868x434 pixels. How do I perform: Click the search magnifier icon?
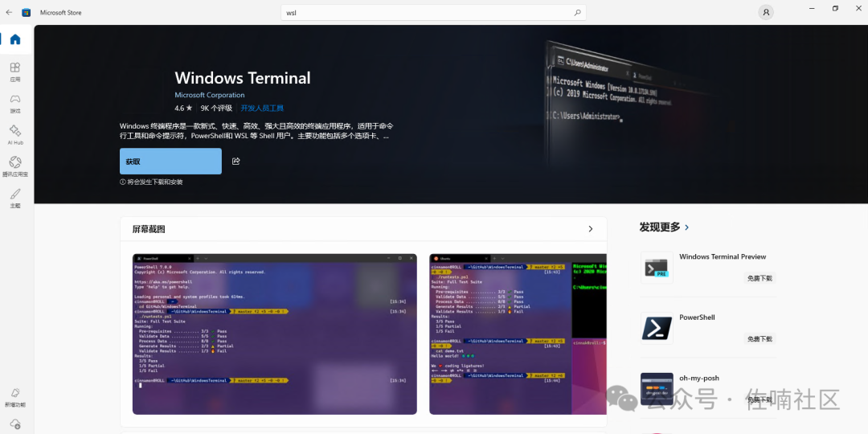click(577, 12)
